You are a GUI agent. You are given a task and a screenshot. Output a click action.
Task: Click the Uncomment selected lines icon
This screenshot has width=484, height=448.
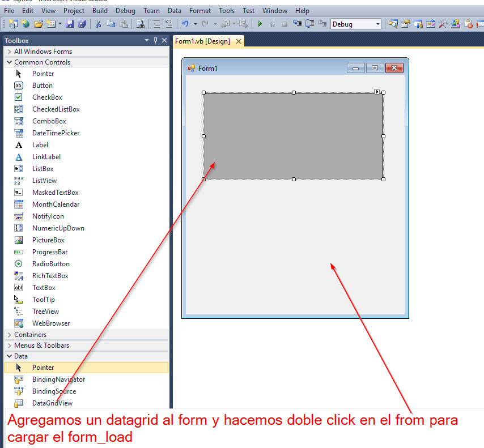(169, 24)
